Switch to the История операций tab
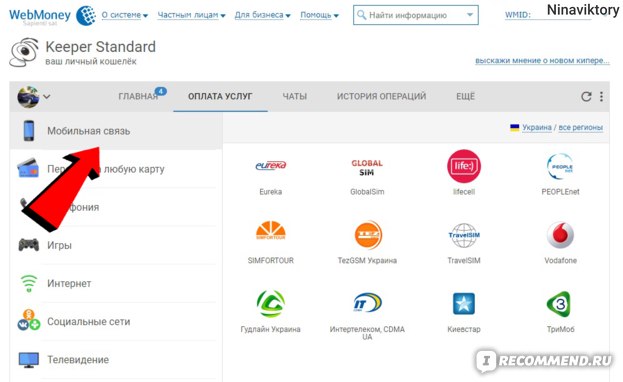623x382 pixels. [x=381, y=97]
